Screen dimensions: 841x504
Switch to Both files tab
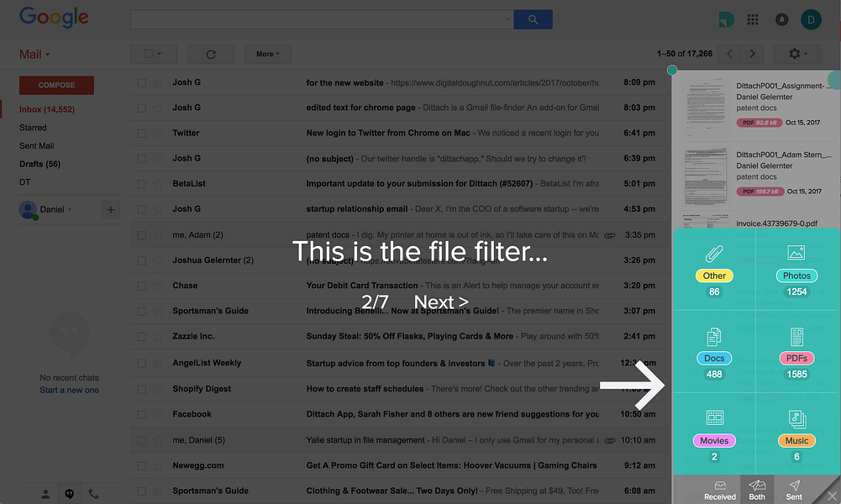click(757, 490)
